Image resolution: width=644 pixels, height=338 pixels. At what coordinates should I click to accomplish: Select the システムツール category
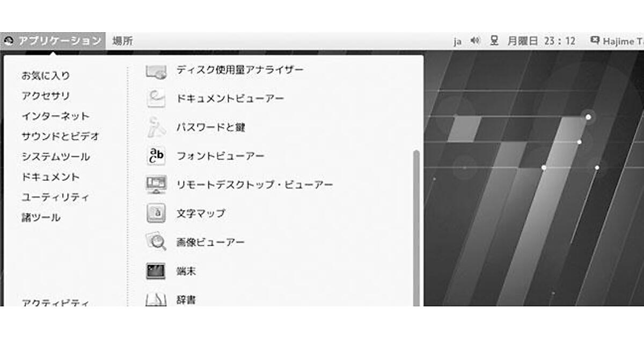(x=55, y=157)
